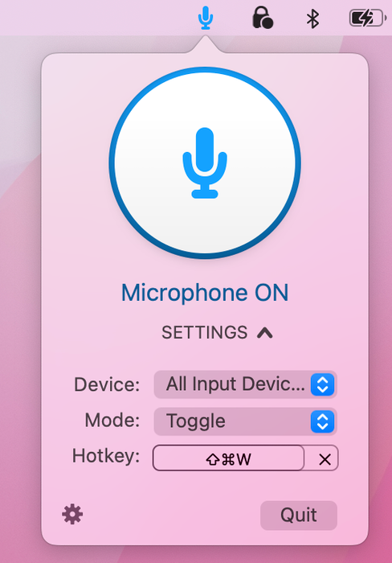Click the charging battery icon
392x563 pixels.
tap(367, 18)
